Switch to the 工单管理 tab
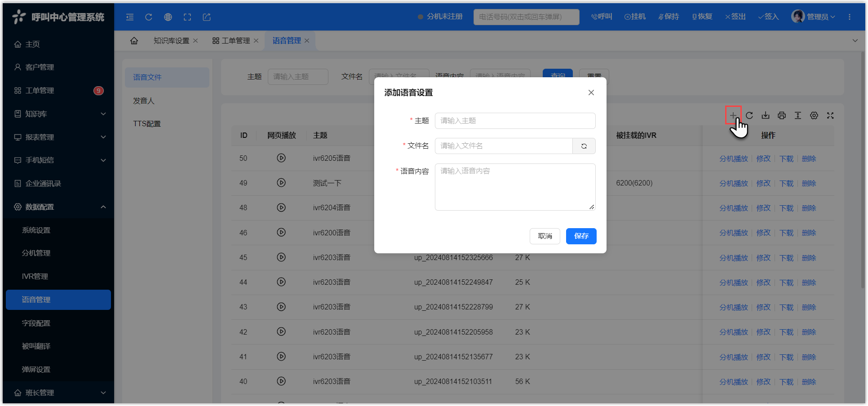Viewport: 868px width, 406px height. (235, 41)
